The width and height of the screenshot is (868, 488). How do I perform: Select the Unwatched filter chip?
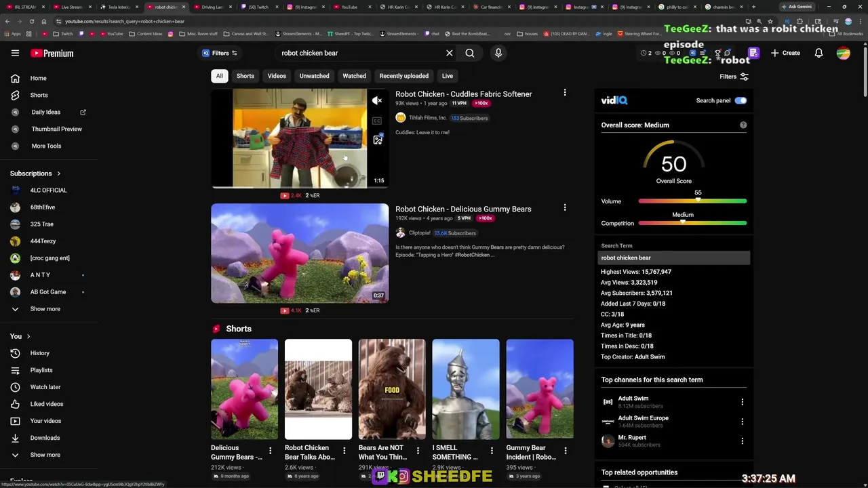pyautogui.click(x=315, y=76)
